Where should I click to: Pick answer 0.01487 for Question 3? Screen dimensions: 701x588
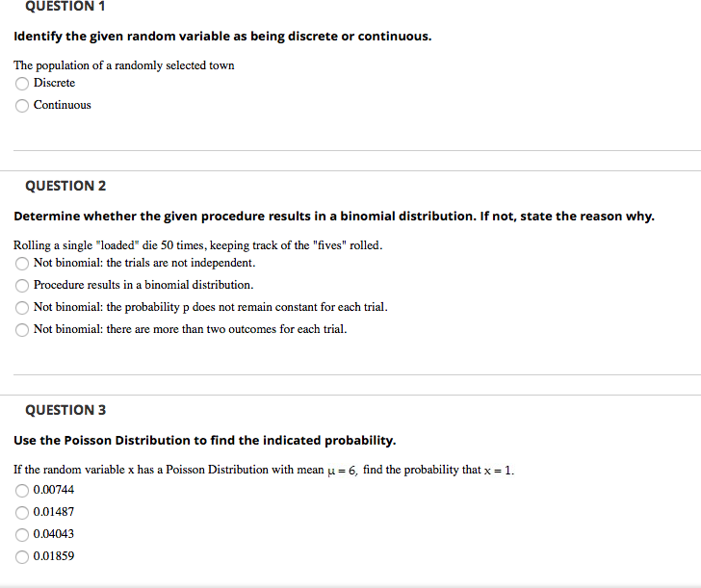coord(22,513)
